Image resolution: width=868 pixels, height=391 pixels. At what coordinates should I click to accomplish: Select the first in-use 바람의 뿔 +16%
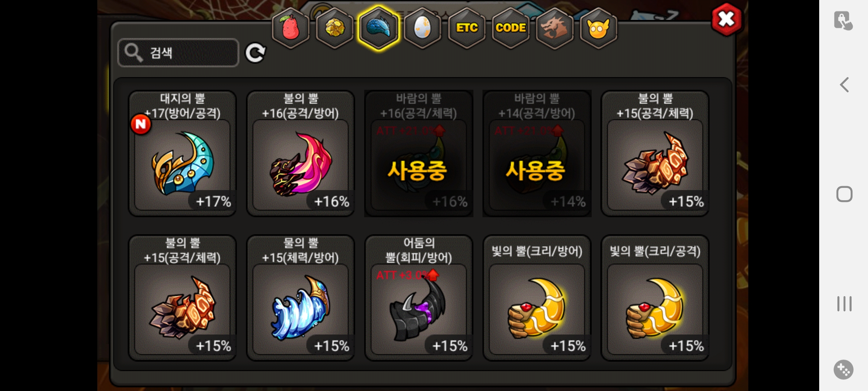419,154
